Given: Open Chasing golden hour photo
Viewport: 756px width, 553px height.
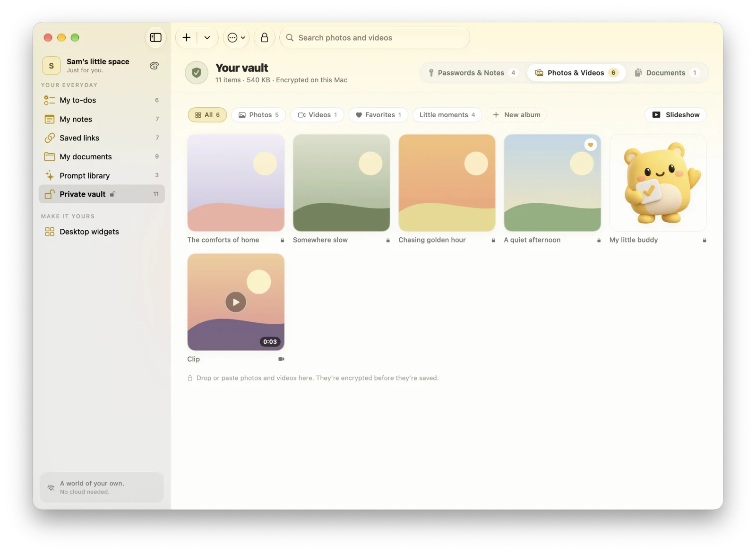Looking at the screenshot, I should pyautogui.click(x=447, y=183).
